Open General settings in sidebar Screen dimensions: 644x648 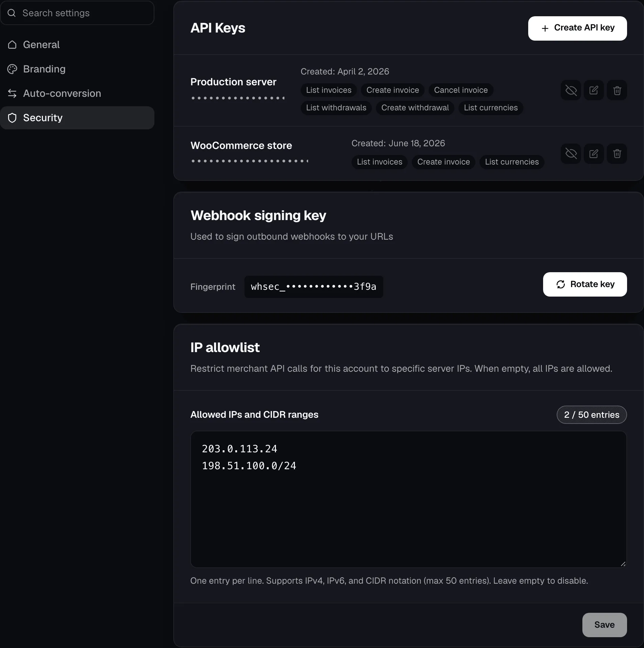click(77, 45)
